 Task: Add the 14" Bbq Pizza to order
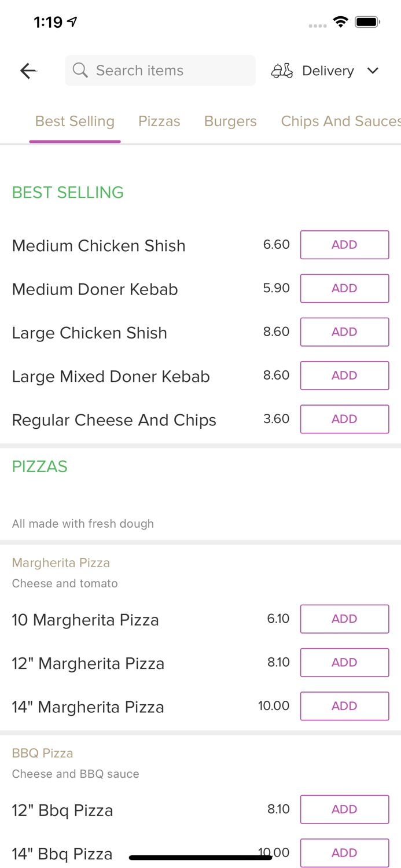point(344,852)
